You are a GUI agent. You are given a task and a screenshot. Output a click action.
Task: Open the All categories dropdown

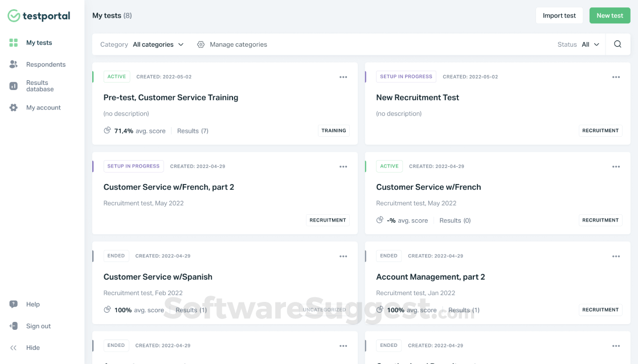pyautogui.click(x=157, y=44)
